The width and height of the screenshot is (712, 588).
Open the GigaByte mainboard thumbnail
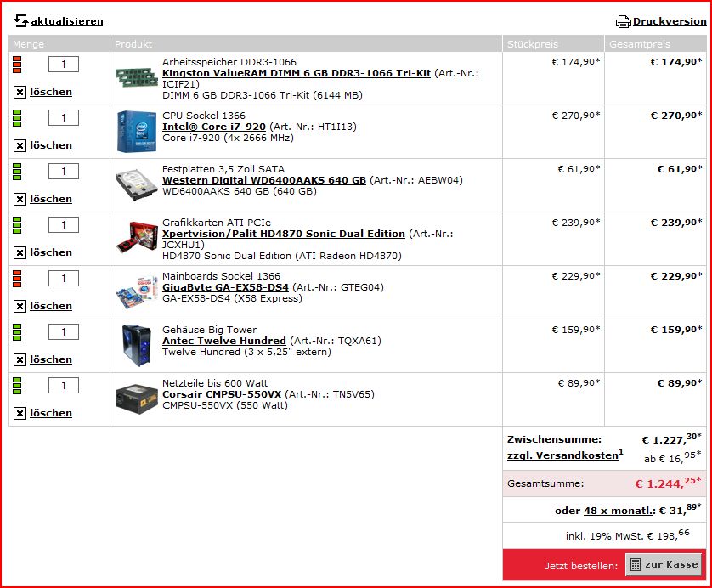(x=136, y=291)
